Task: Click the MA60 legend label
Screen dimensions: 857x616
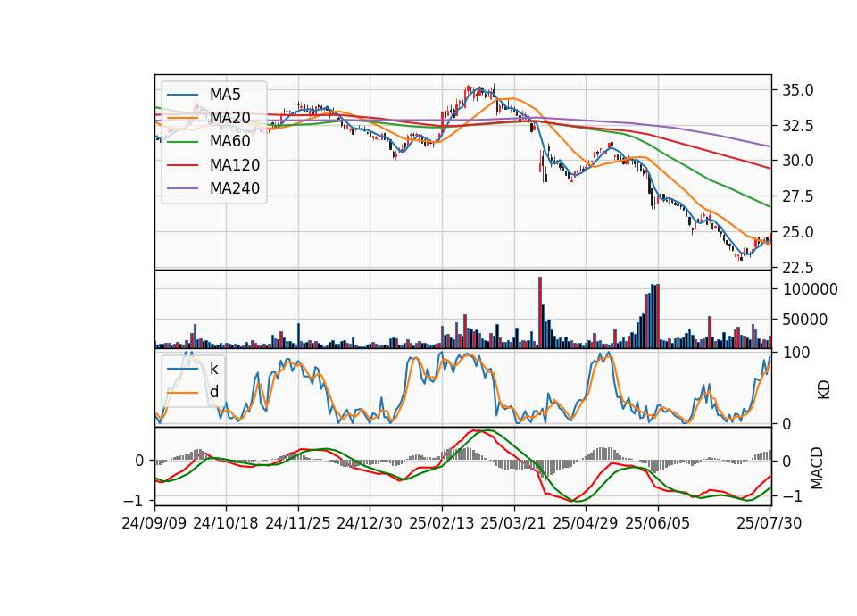Action: pyautogui.click(x=230, y=142)
